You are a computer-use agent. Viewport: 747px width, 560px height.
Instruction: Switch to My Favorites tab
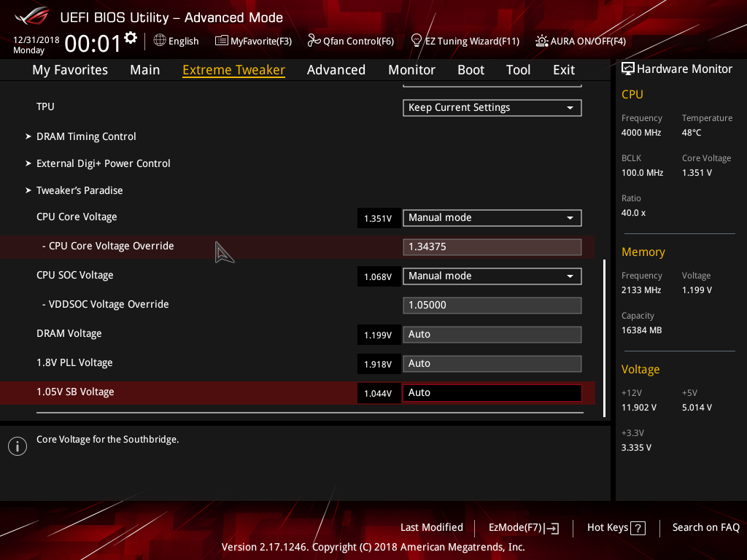pyautogui.click(x=70, y=70)
